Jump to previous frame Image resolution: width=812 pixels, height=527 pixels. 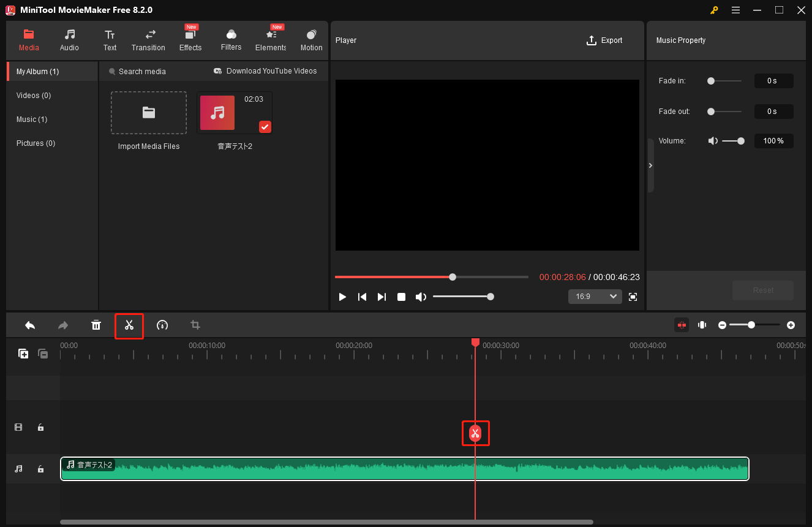click(362, 297)
